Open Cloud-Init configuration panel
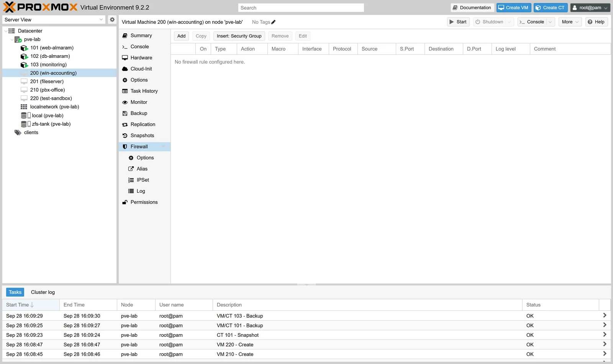This screenshot has height=364, width=613. pos(141,69)
